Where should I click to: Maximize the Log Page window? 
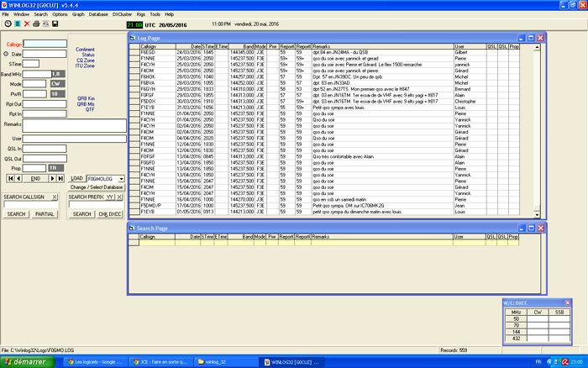pyautogui.click(x=531, y=38)
